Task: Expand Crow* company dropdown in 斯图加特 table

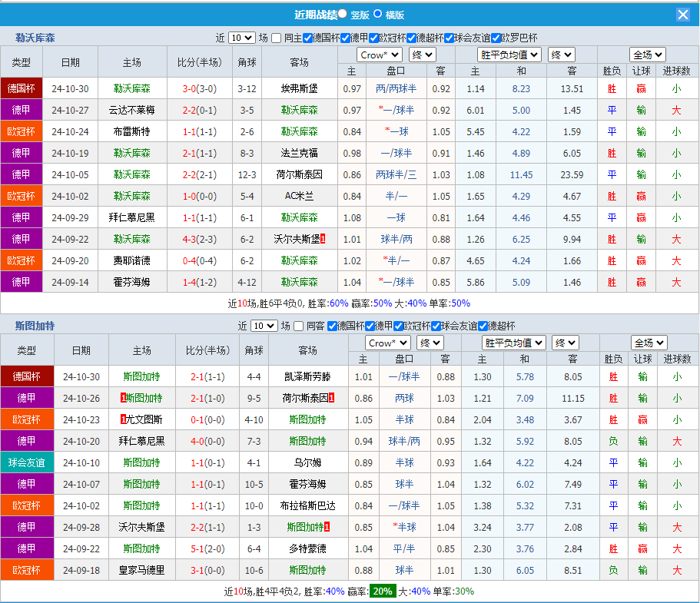Action: click(x=387, y=343)
